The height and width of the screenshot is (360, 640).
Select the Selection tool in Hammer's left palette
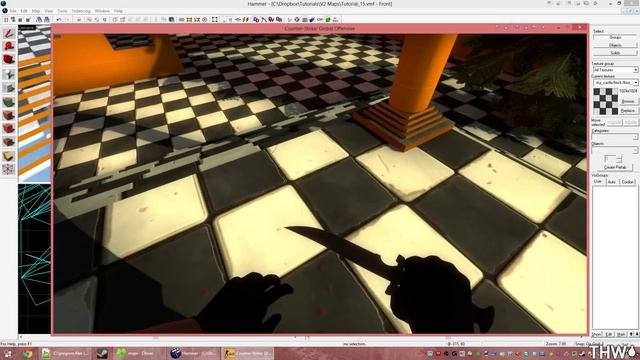(x=9, y=33)
